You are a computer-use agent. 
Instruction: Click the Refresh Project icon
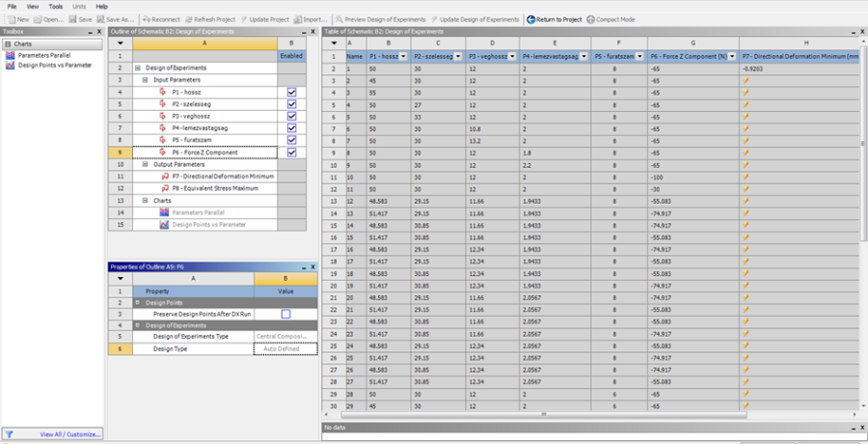[x=189, y=19]
